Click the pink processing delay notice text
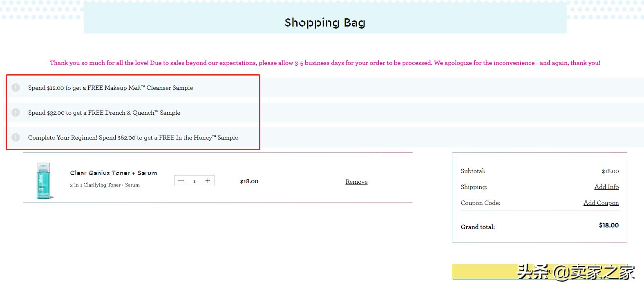 click(x=325, y=63)
